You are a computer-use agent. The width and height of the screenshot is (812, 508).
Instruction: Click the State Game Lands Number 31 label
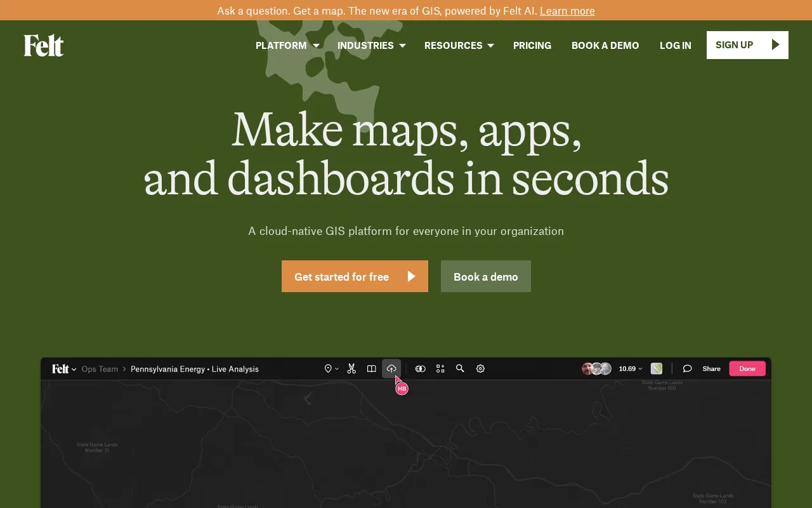(97, 448)
